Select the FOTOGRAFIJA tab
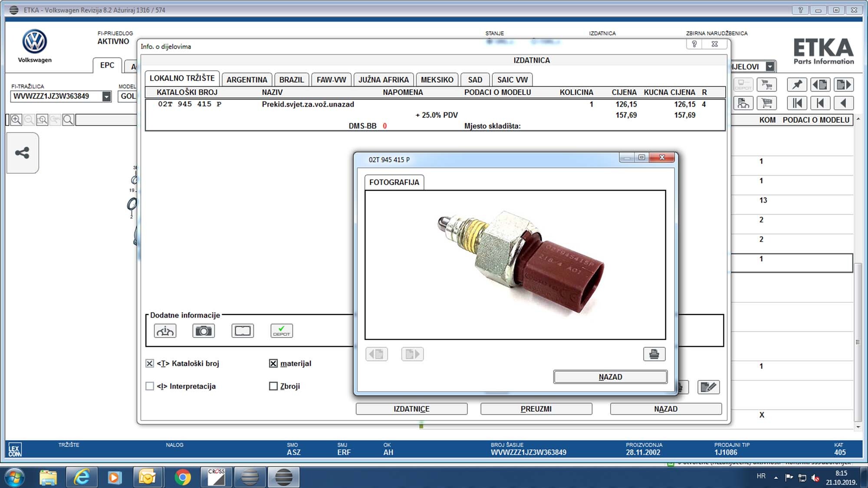This screenshot has width=868, height=488. pos(395,182)
